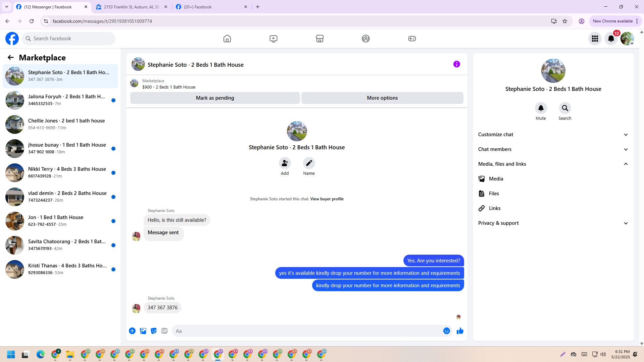This screenshot has height=362, width=644.
Task: Click the Mark as pending button
Action: point(215,98)
